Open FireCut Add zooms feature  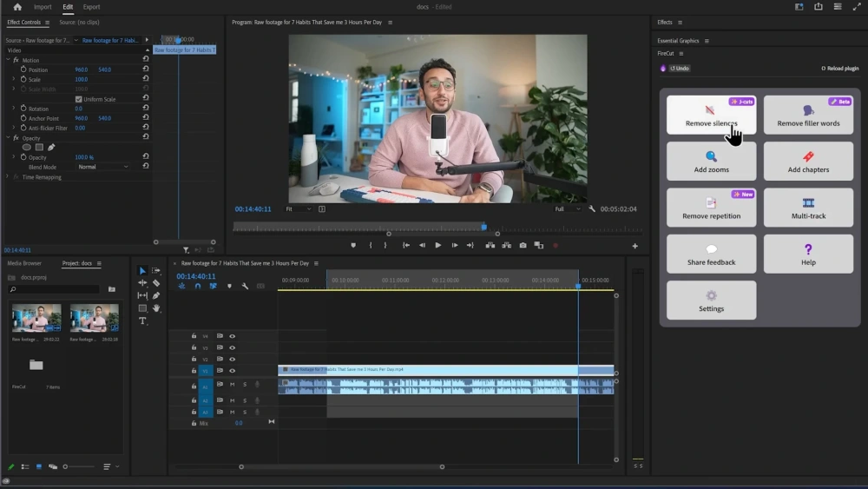(711, 162)
